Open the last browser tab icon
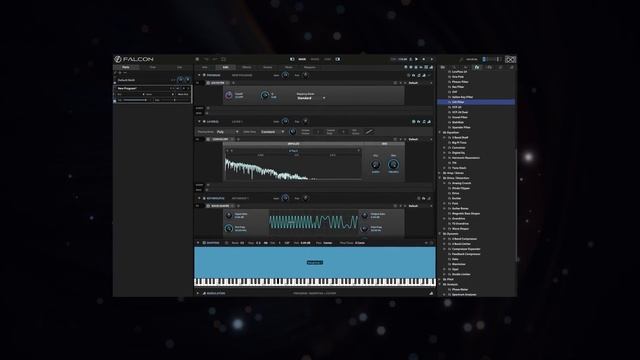Screen dimensions: 640x360 pyautogui.click(x=512, y=67)
